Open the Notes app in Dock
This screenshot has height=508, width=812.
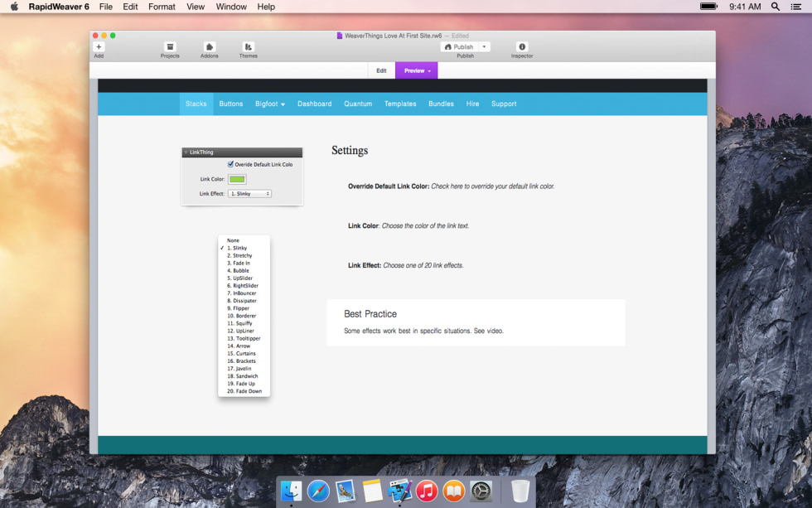372,491
